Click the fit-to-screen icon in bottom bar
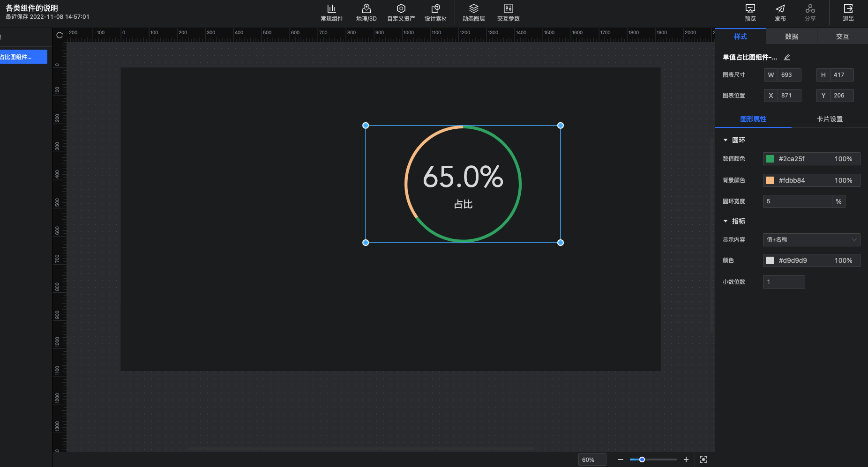The height and width of the screenshot is (467, 868). [x=703, y=460]
